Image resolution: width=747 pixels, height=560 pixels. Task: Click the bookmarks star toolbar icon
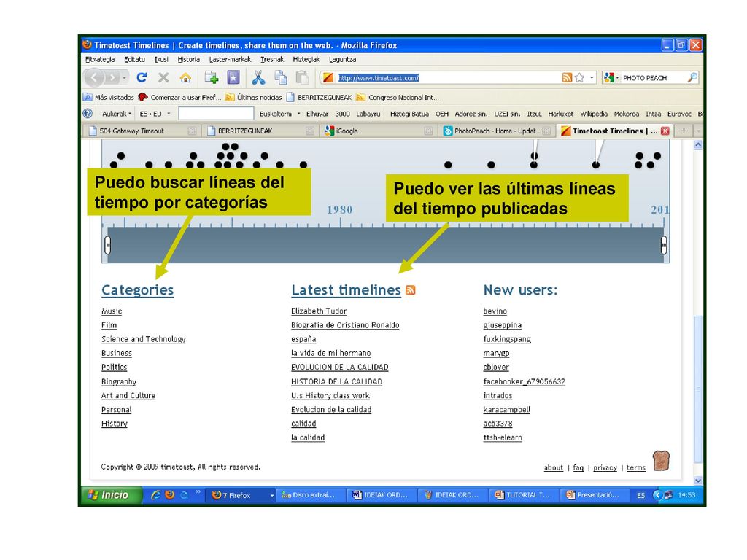[233, 77]
